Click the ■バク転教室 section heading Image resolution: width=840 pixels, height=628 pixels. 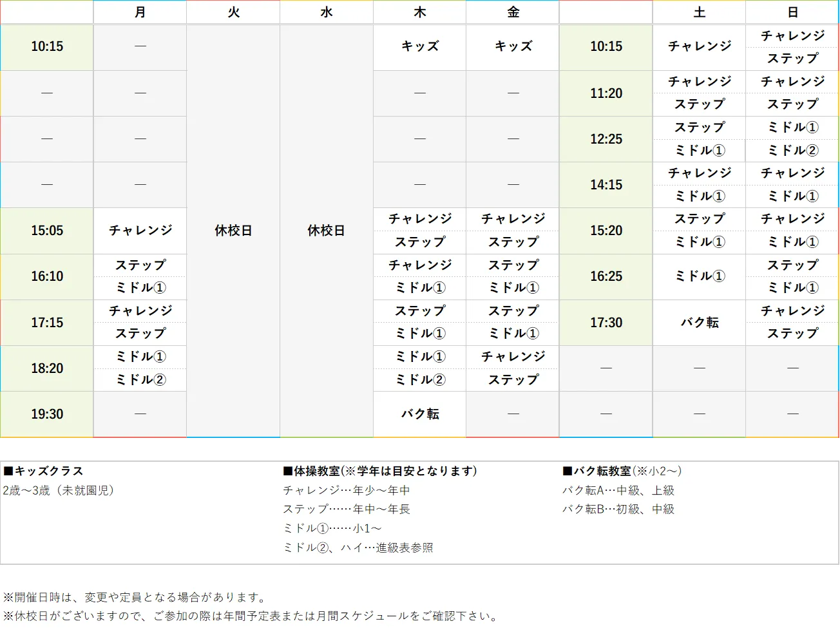[622, 471]
